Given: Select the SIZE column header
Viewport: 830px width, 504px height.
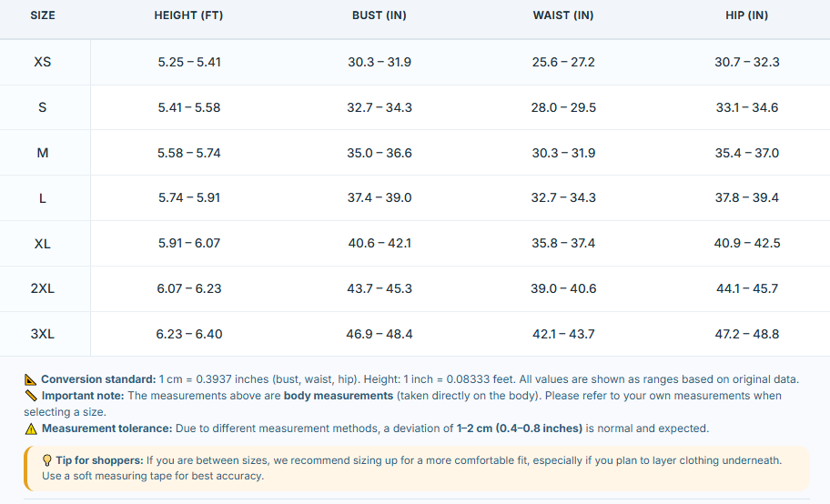Looking at the screenshot, I should click(43, 15).
